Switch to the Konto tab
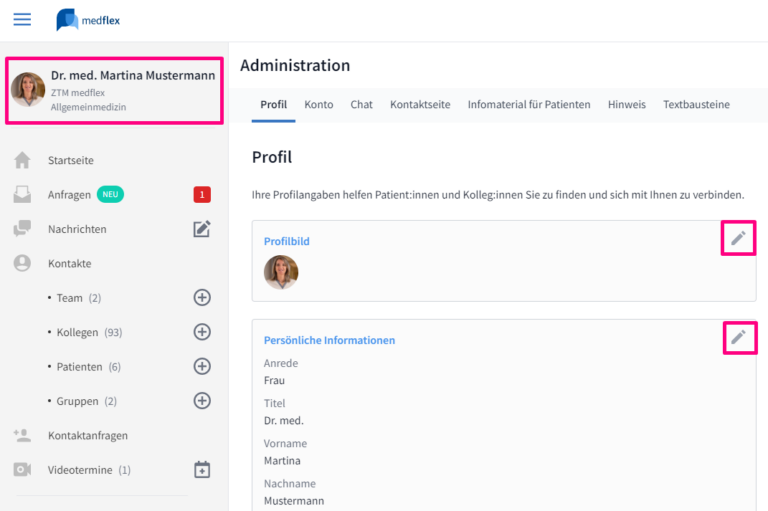This screenshot has width=768, height=511. pyautogui.click(x=319, y=104)
